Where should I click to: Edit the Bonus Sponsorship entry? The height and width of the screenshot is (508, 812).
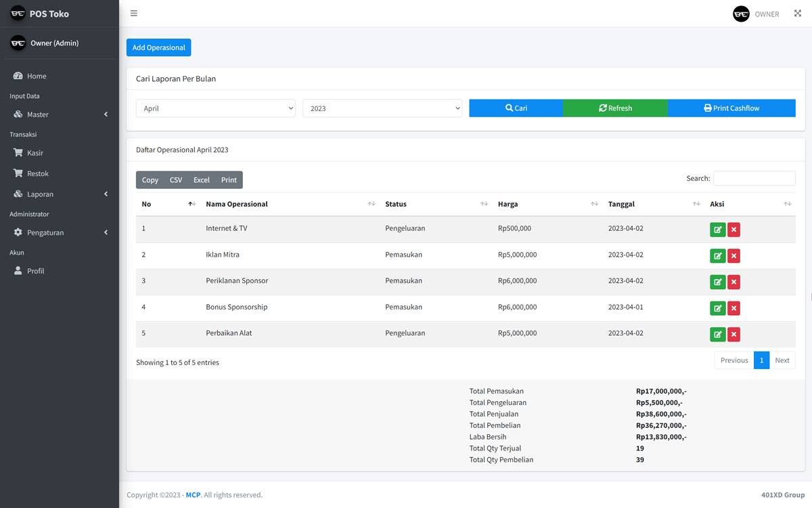click(x=717, y=308)
